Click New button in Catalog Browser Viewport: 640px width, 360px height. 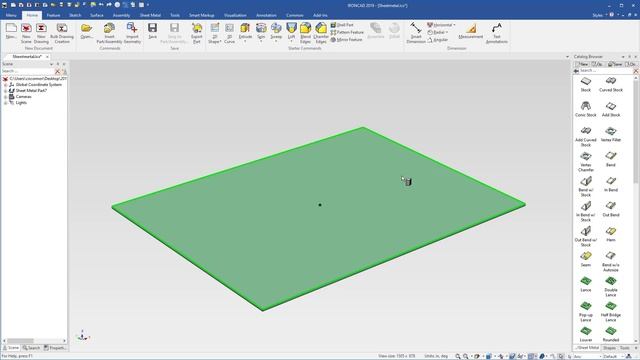(582, 64)
